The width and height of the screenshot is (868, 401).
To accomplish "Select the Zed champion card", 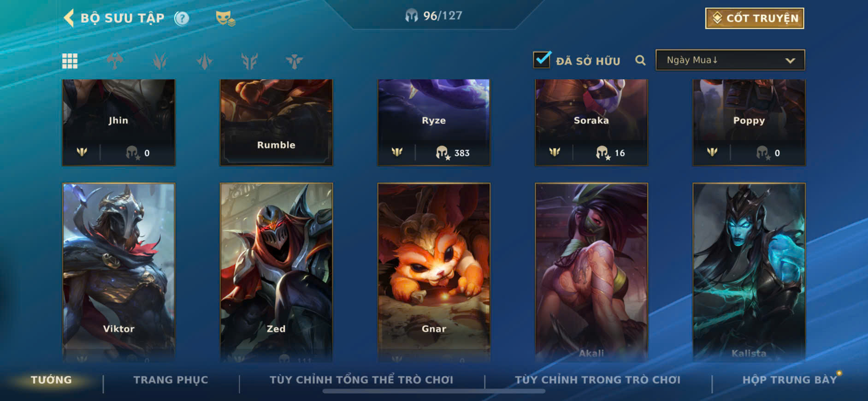I will tap(276, 272).
